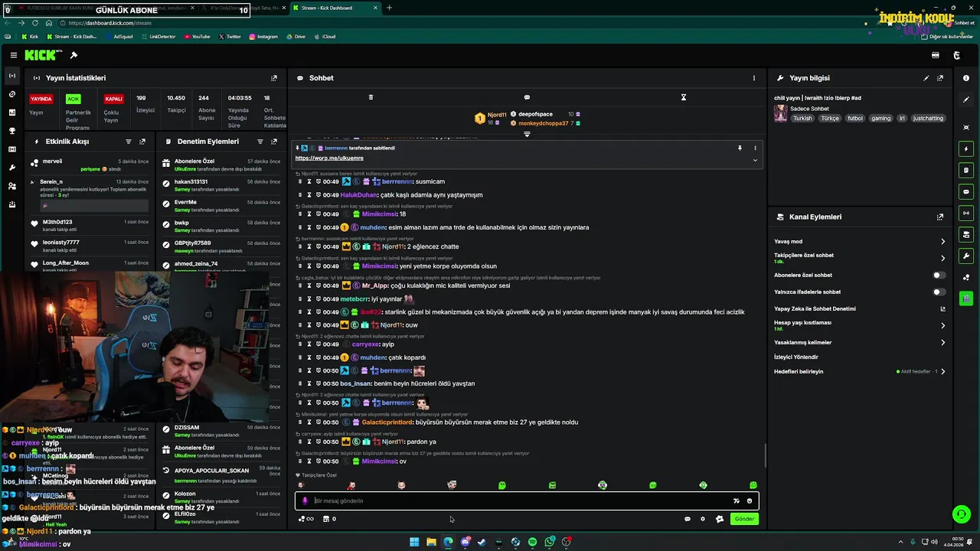Click the hourglass icon in chat toolbar
Viewport: 980px width, 551px height.
(684, 97)
